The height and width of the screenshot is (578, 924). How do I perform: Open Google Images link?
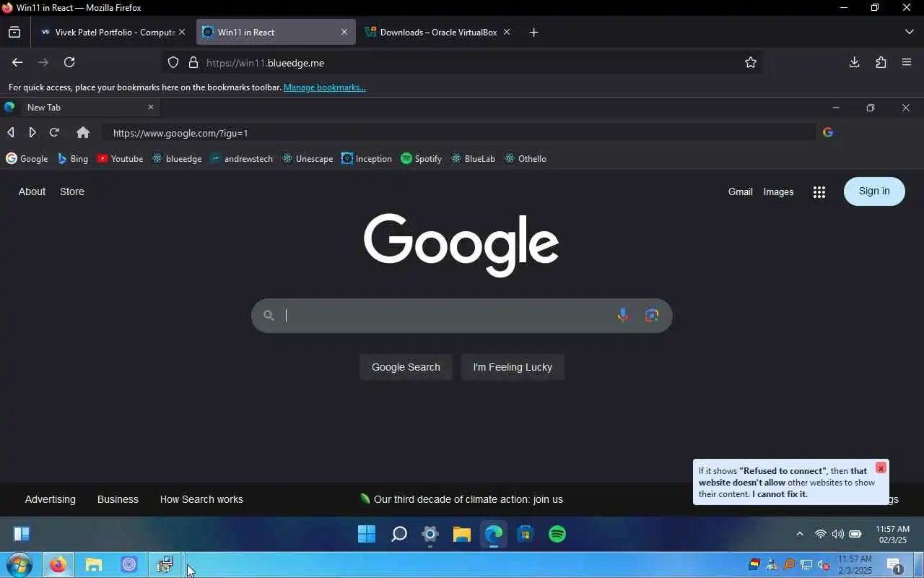(x=778, y=191)
